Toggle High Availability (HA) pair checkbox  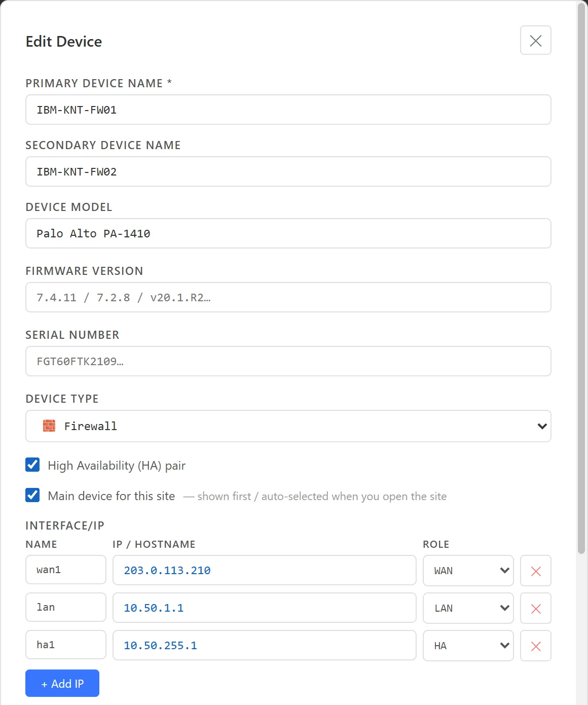[x=32, y=465]
